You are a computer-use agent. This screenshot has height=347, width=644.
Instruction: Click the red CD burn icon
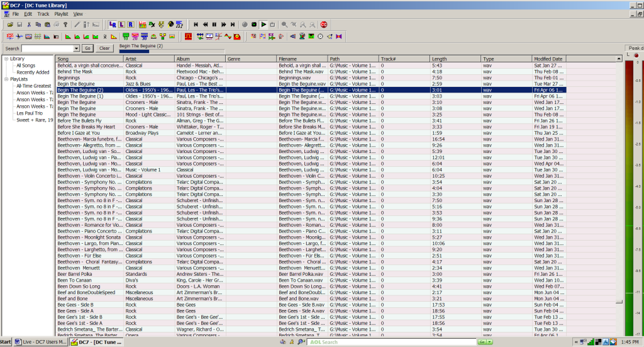point(323,24)
